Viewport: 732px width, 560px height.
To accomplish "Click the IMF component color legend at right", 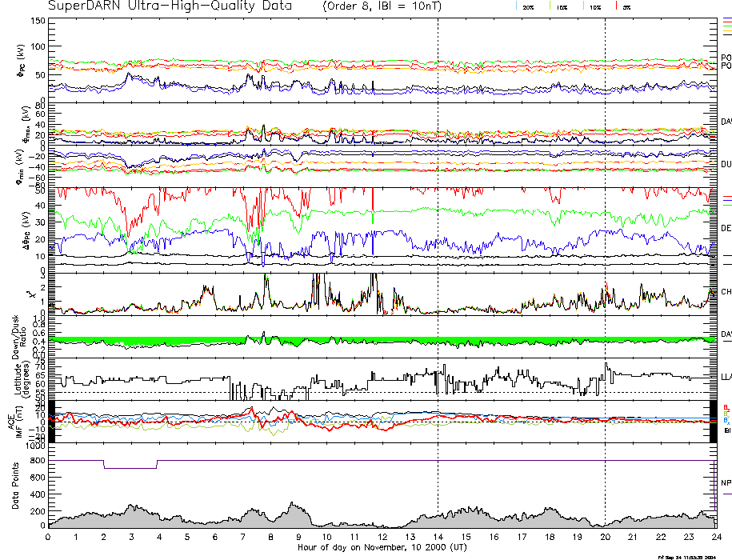I will [x=726, y=414].
